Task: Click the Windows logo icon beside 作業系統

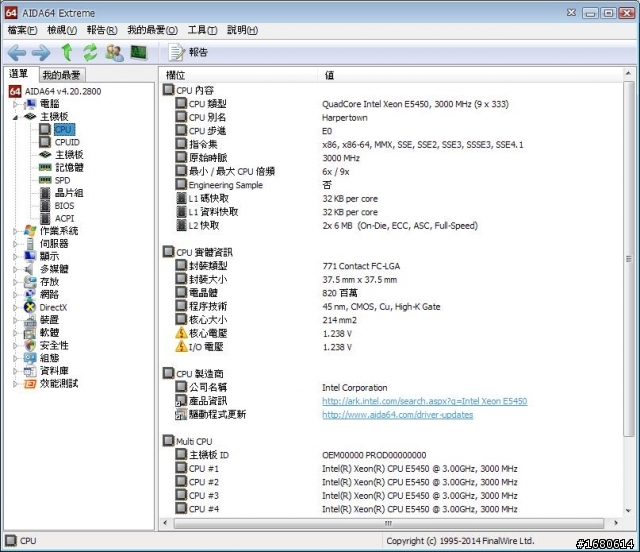Action: (x=30, y=231)
